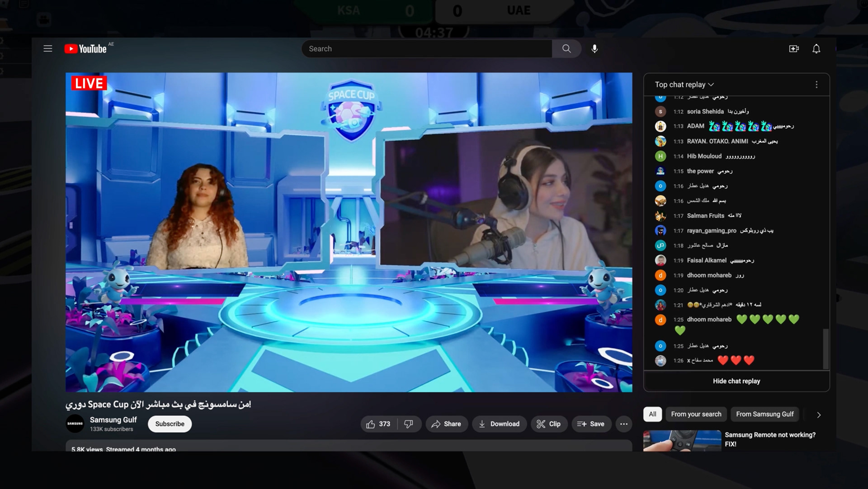The height and width of the screenshot is (489, 868).
Task: Expand the Top chat replay dropdown
Action: click(x=684, y=85)
